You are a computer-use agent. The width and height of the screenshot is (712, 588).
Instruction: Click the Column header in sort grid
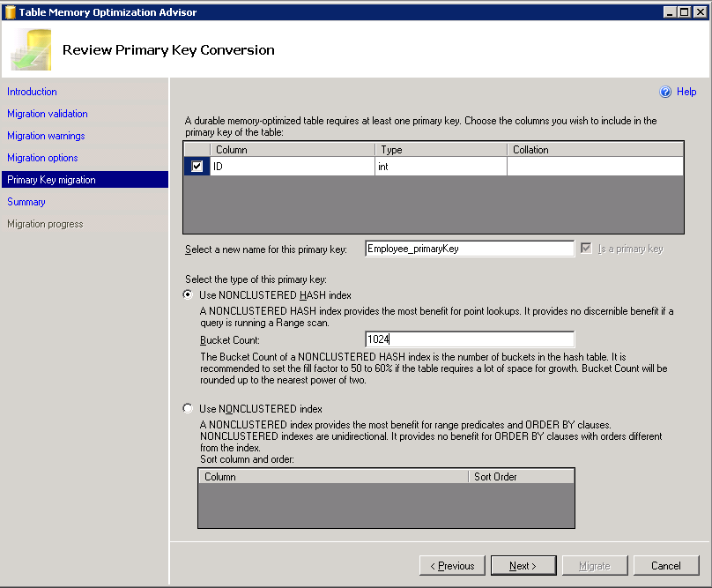click(334, 477)
